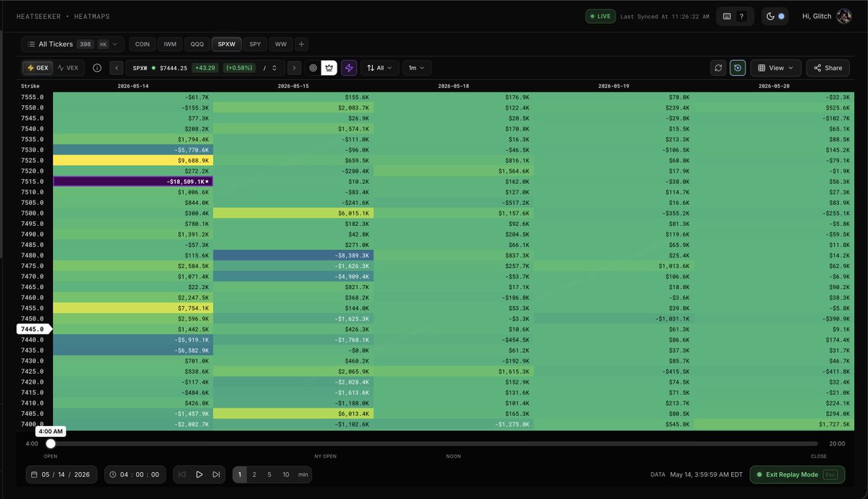Click the CLOSE marker on timeline
Screen dimensions: 868x499
(x=818, y=456)
